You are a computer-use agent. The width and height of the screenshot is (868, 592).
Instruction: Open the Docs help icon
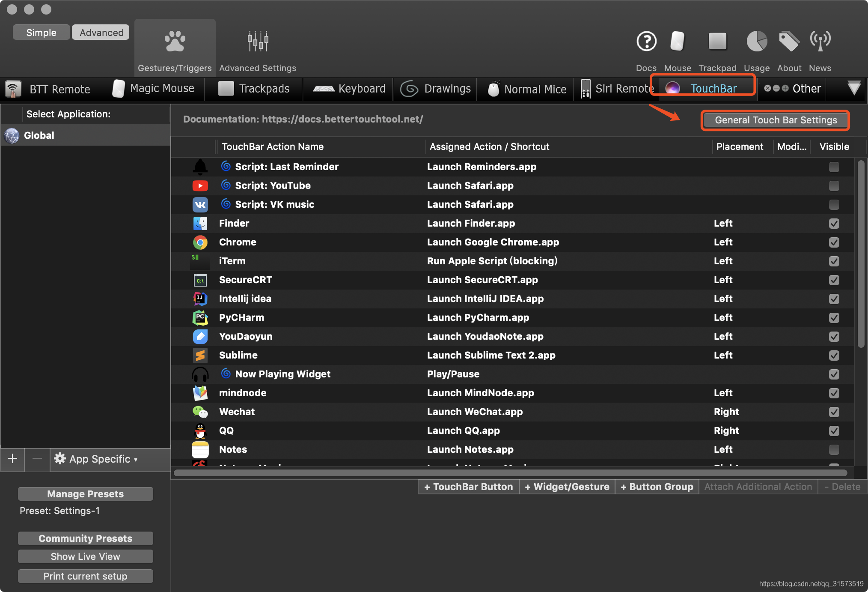tap(646, 42)
